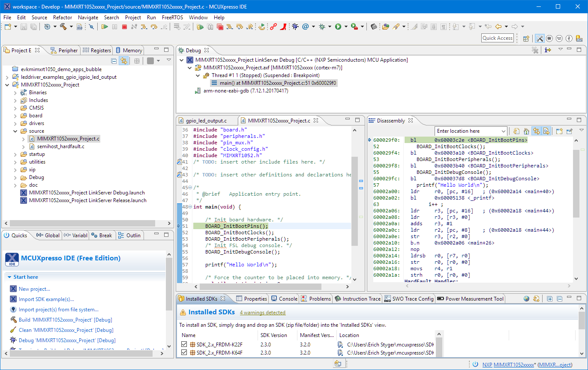Click the skip all breakpoints icon
588x370 pixels.
(91, 27)
